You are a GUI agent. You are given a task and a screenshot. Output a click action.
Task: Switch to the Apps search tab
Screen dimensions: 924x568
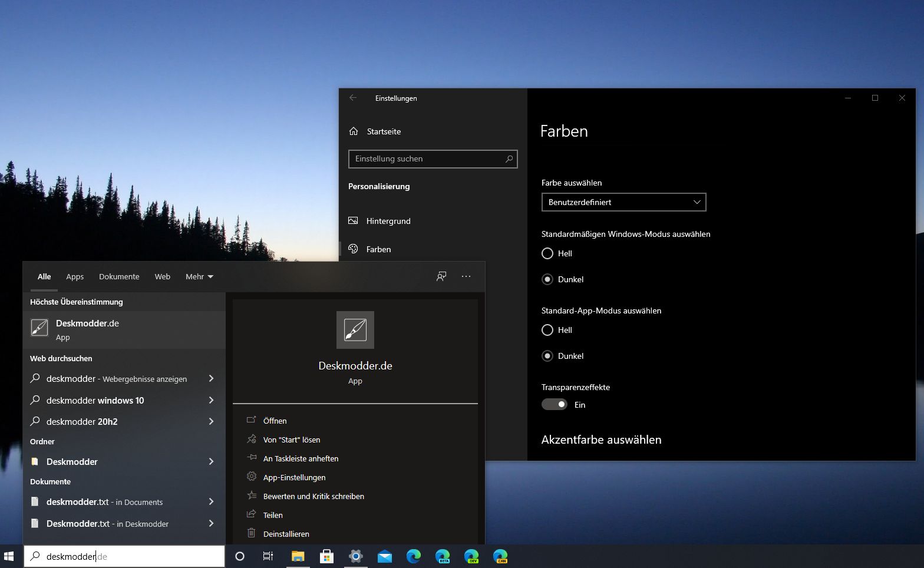(x=75, y=276)
